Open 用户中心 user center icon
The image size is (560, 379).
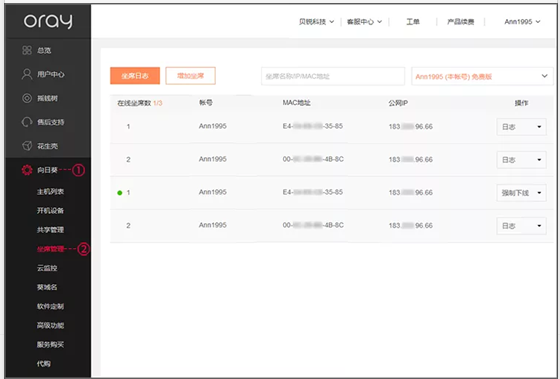tap(27, 74)
